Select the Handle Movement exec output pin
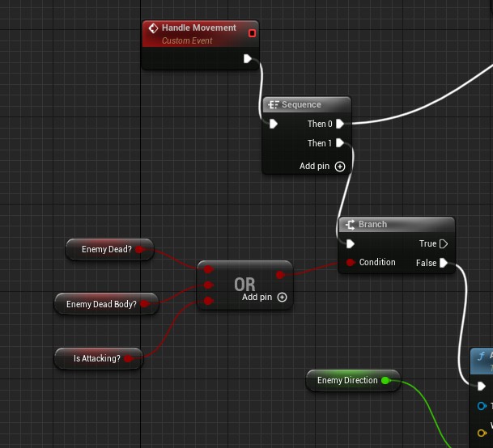Screen dimensions: 493x448 (248, 58)
